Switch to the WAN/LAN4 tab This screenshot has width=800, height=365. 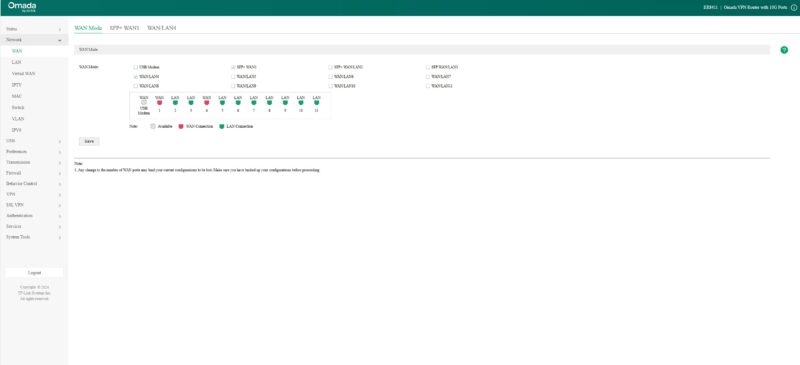point(162,28)
